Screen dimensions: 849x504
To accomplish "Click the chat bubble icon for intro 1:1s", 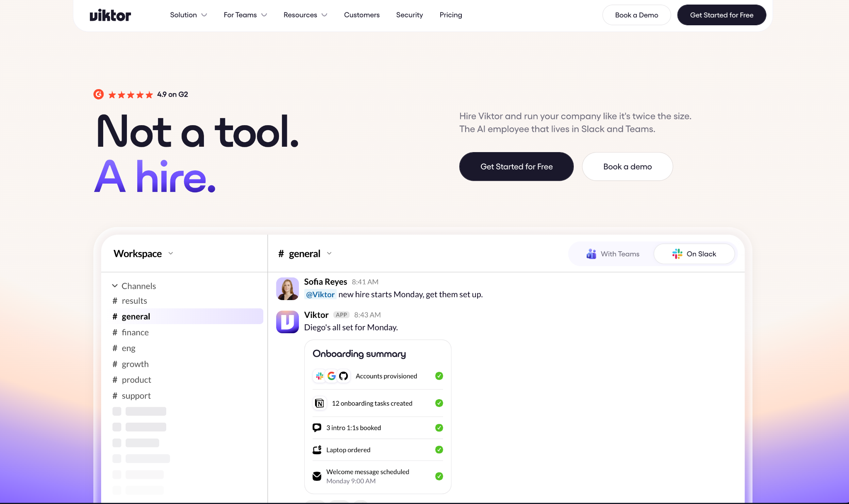I will pos(317,427).
